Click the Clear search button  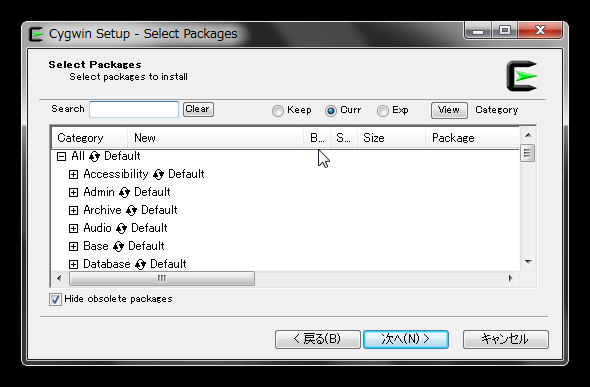[x=198, y=109]
